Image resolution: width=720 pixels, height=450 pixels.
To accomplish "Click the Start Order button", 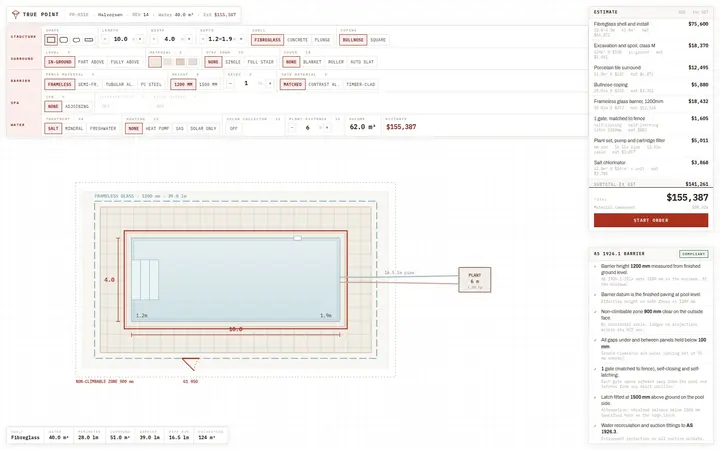I will (x=651, y=220).
